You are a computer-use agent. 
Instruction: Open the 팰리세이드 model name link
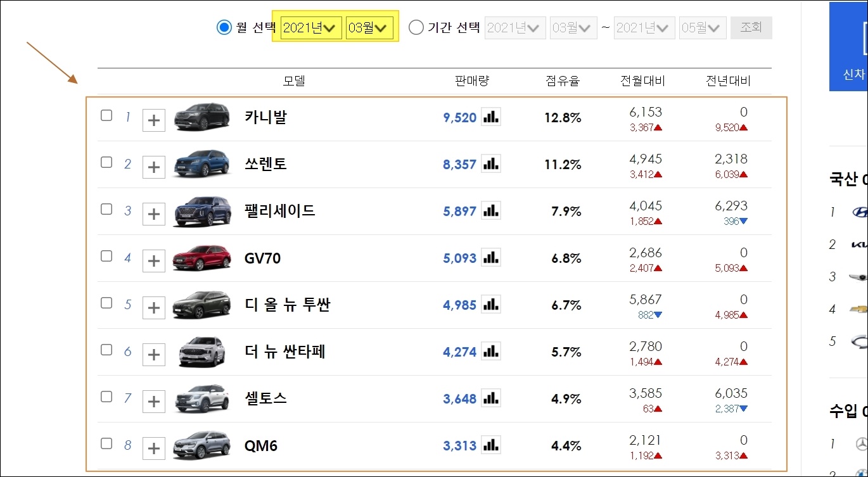coord(279,211)
